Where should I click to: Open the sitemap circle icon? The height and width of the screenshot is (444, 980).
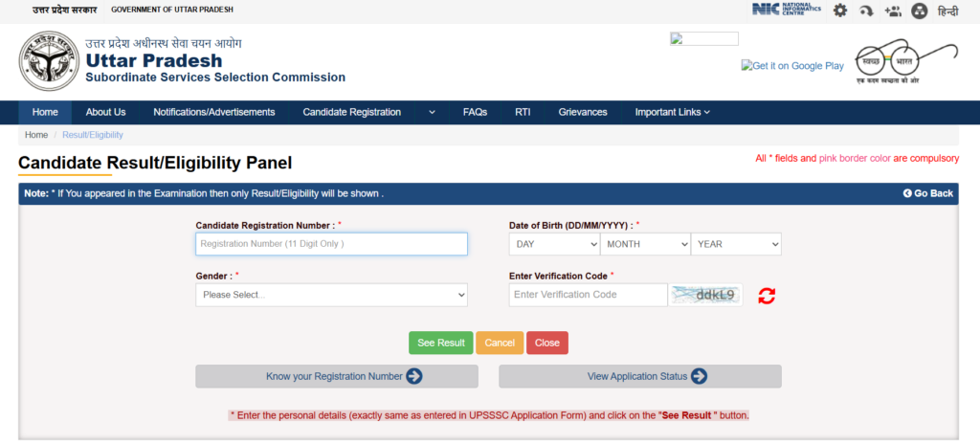(x=920, y=11)
